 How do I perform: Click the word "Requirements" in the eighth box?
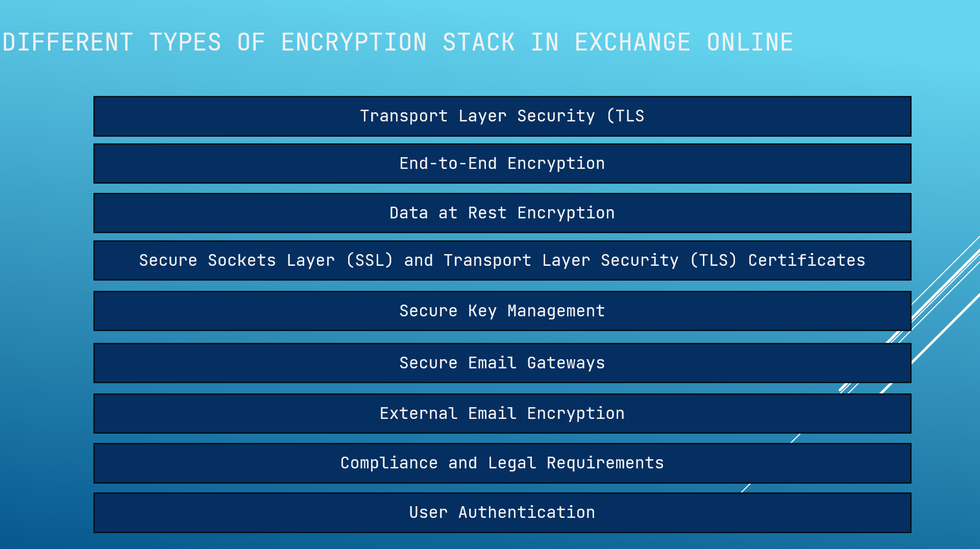click(605, 463)
